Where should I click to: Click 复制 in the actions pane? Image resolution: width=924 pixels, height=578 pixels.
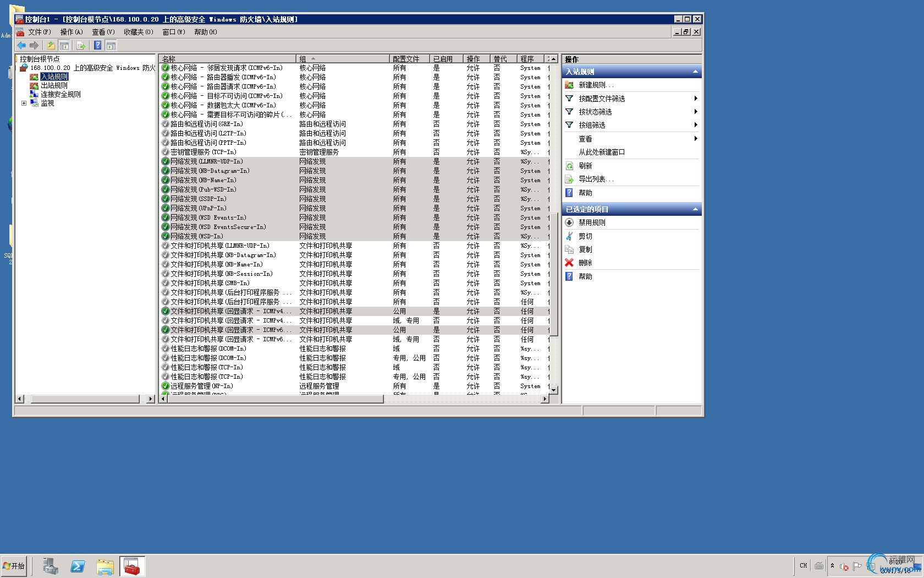coord(585,249)
